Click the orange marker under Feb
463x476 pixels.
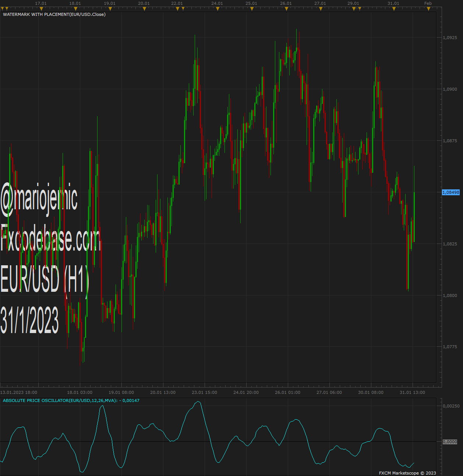[x=428, y=9]
